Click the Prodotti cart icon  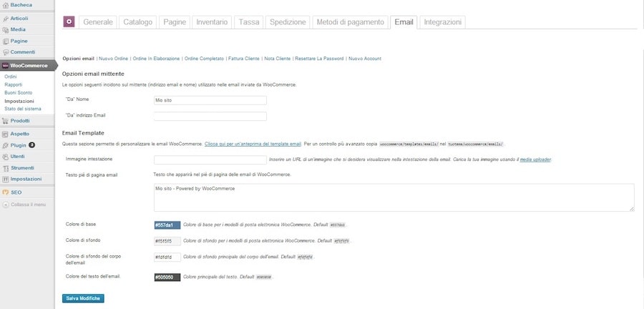pyautogui.click(x=5, y=121)
